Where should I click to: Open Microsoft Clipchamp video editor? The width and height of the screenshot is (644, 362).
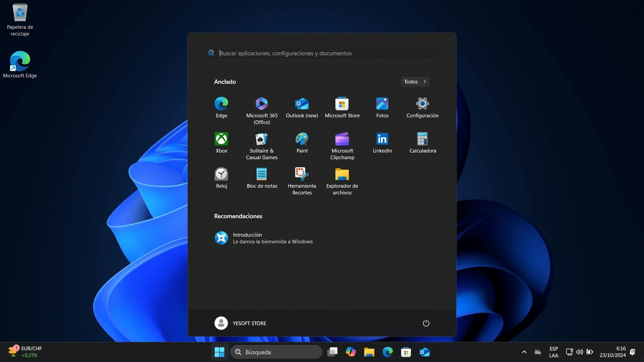(342, 146)
